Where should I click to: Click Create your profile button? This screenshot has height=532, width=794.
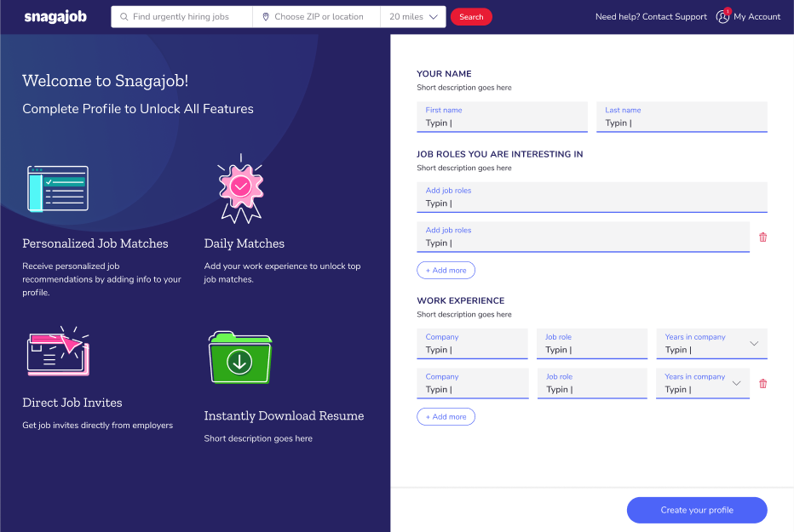pos(697,510)
